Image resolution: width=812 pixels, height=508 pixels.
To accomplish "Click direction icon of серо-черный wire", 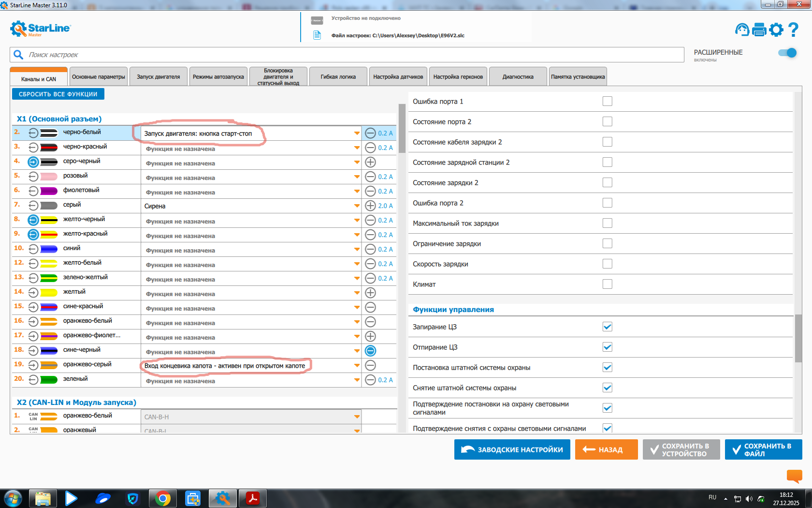I will pos(33,162).
